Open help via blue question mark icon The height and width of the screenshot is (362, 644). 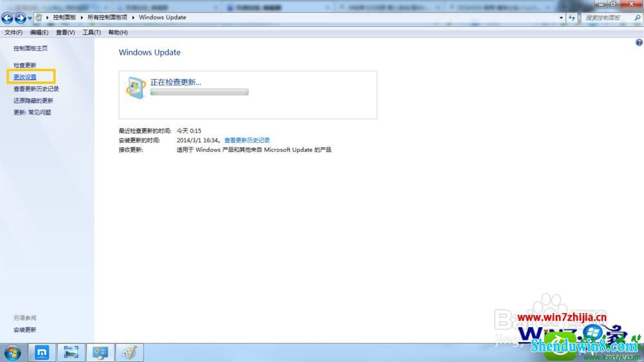tap(639, 43)
